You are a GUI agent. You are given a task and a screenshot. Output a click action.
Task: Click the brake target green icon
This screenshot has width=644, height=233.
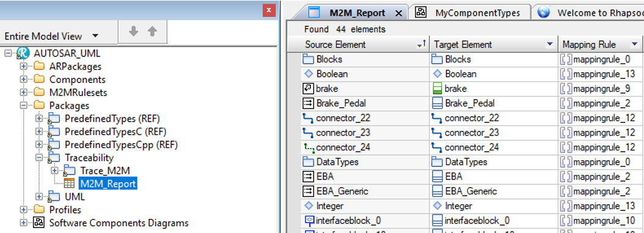tap(437, 88)
